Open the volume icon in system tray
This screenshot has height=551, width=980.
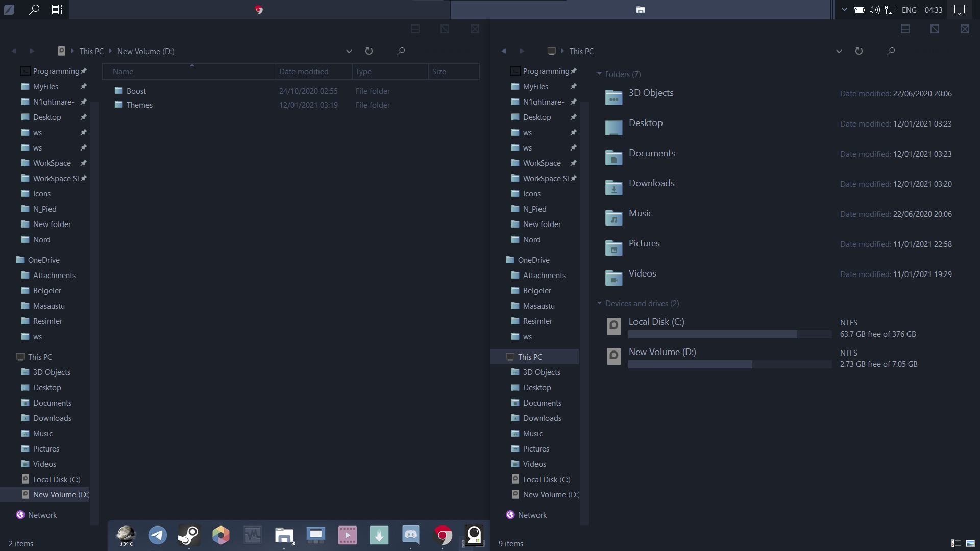click(874, 10)
